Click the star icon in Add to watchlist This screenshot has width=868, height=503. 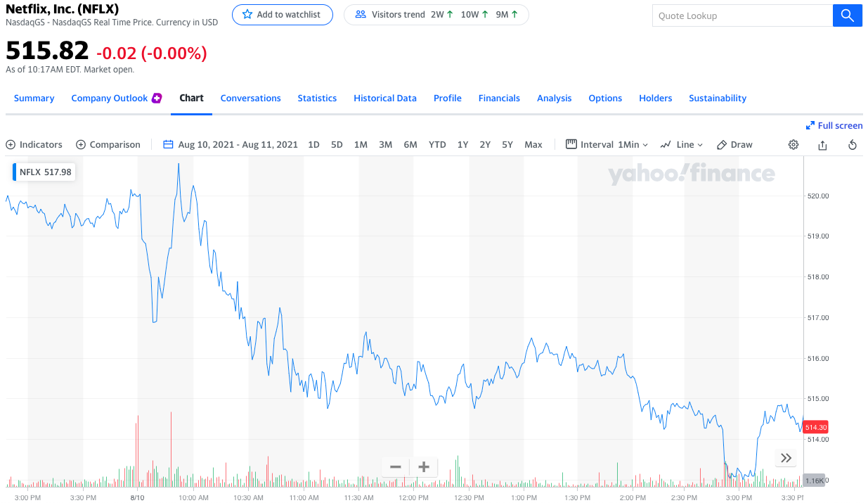[x=247, y=14]
